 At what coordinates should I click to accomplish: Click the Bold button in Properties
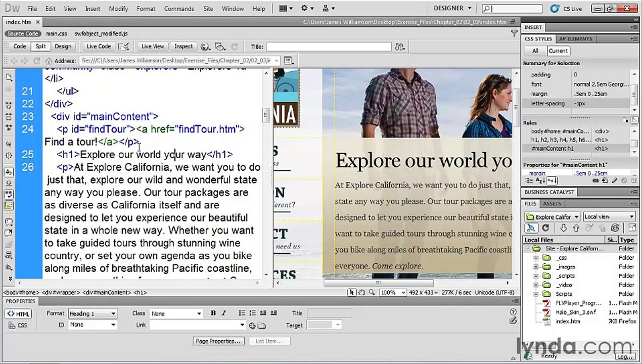[213, 313]
